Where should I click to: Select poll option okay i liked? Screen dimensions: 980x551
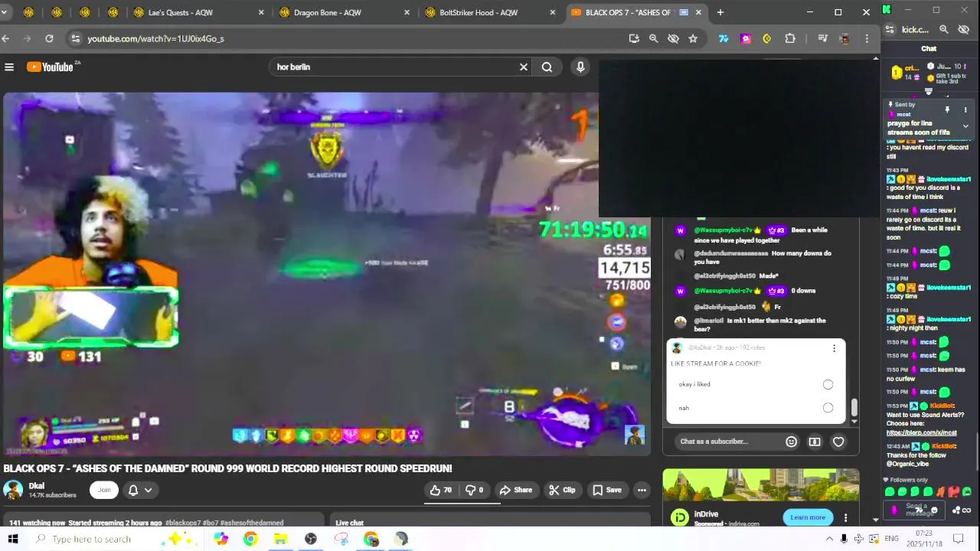click(828, 384)
